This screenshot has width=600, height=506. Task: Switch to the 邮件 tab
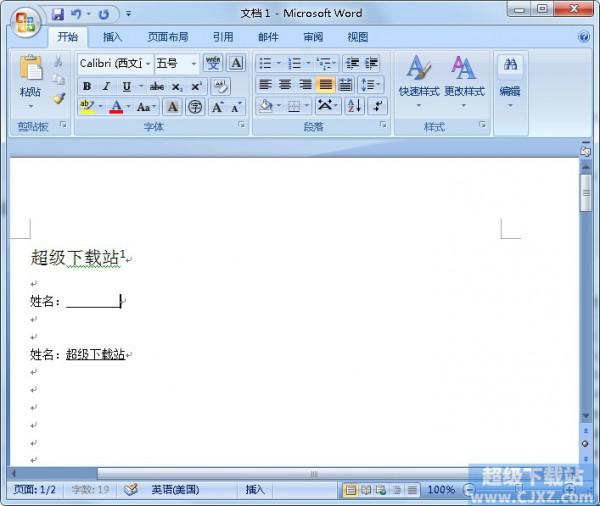coord(268,37)
